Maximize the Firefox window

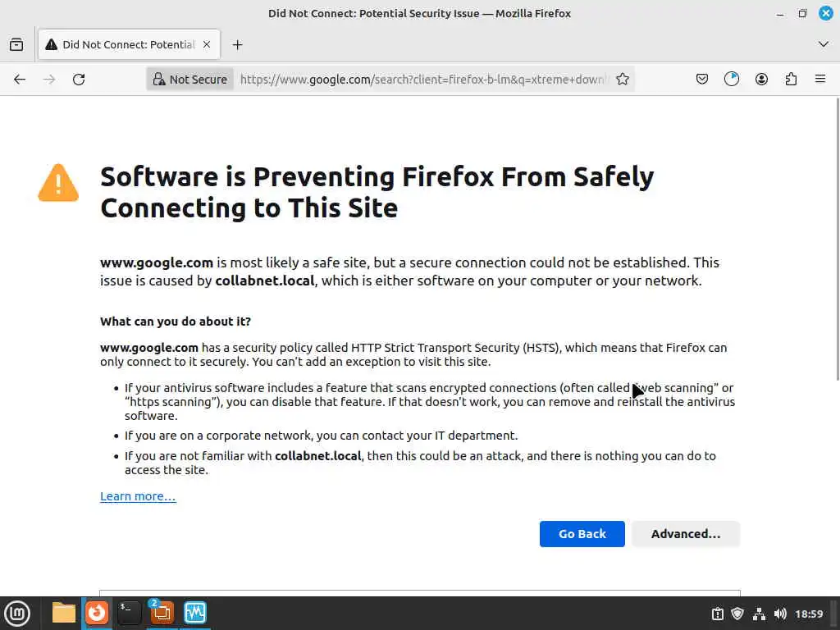coord(802,13)
